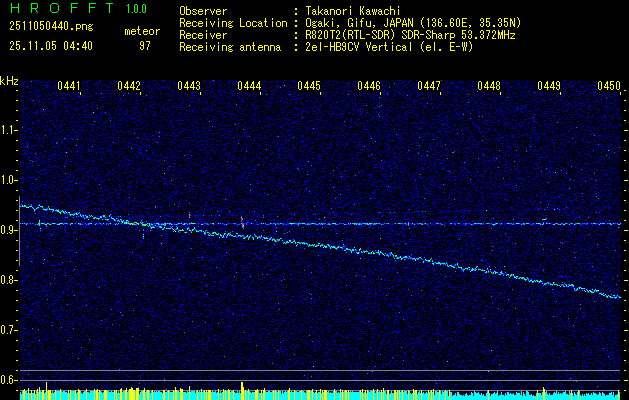Viewport: 629px width, 400px height.
Task: Click the yellow intensity bar at bottom
Action: click(x=243, y=390)
